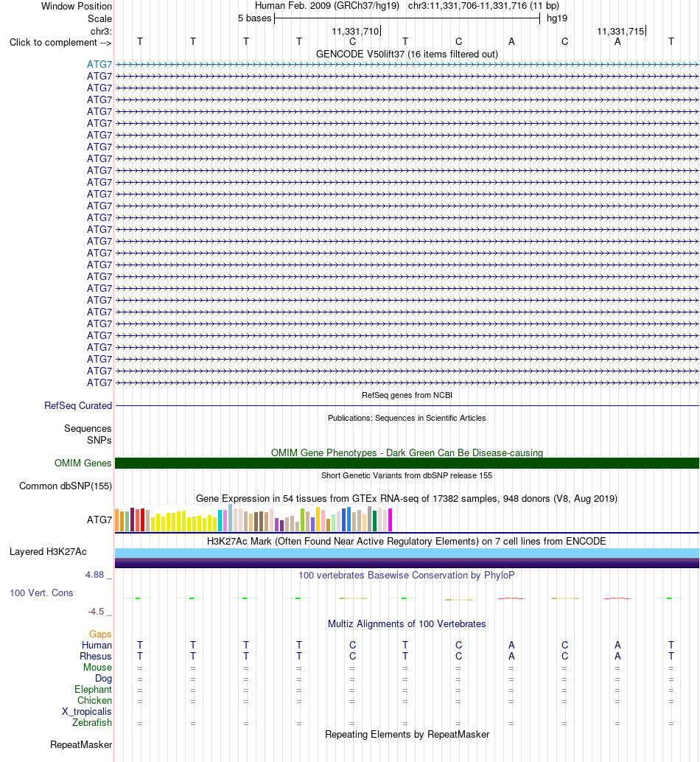Viewport: 700px width, 762px height.
Task: Click the 4.88 upper conservation scale value
Action: [95, 575]
